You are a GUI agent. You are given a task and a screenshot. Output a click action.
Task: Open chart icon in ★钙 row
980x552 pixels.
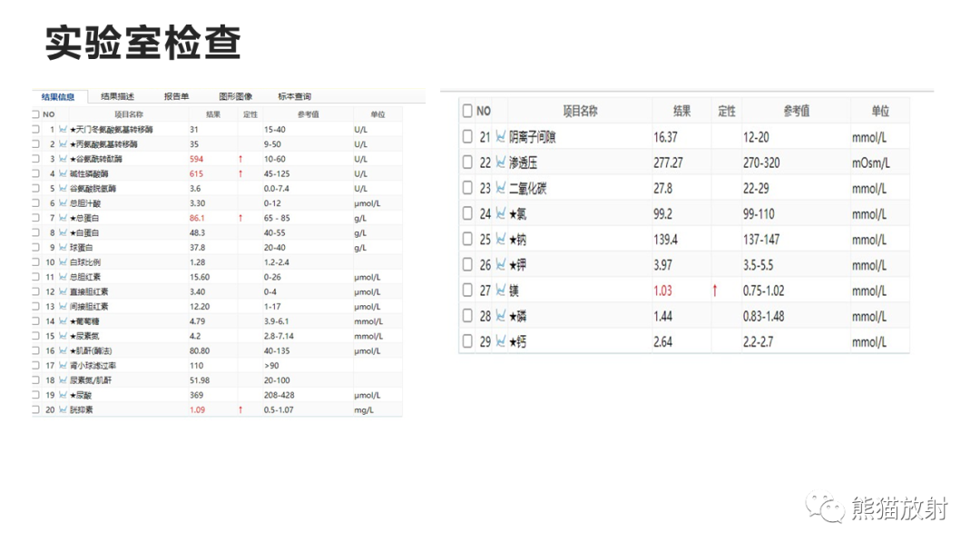tap(501, 341)
